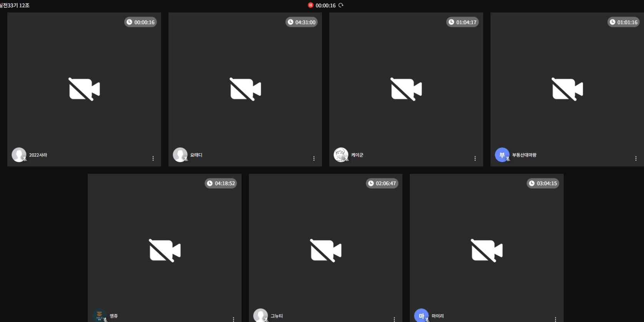Click the 01:01:16 timer badge on 부동산대마왕's tile
This screenshot has width=644, height=322.
click(624, 22)
